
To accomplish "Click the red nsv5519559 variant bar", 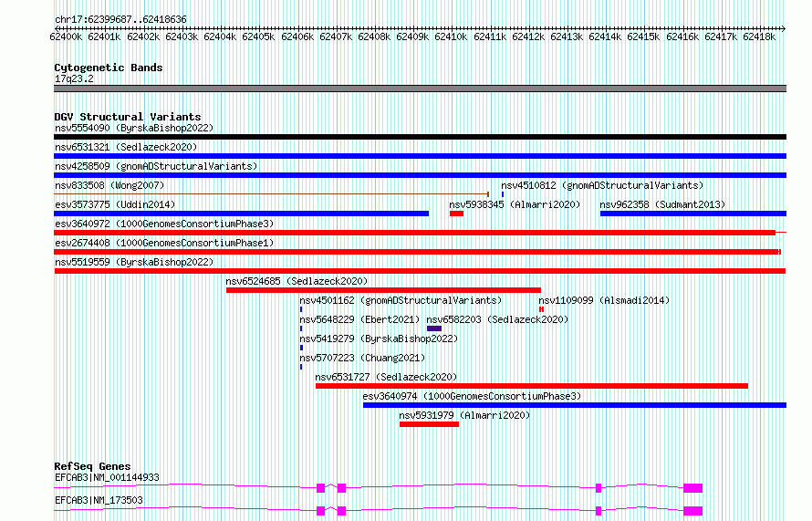I will pos(420,271).
